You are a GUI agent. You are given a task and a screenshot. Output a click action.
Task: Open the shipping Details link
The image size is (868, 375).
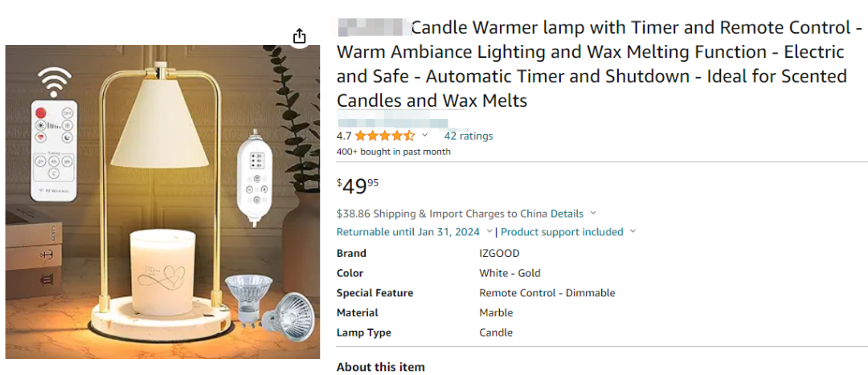[567, 214]
